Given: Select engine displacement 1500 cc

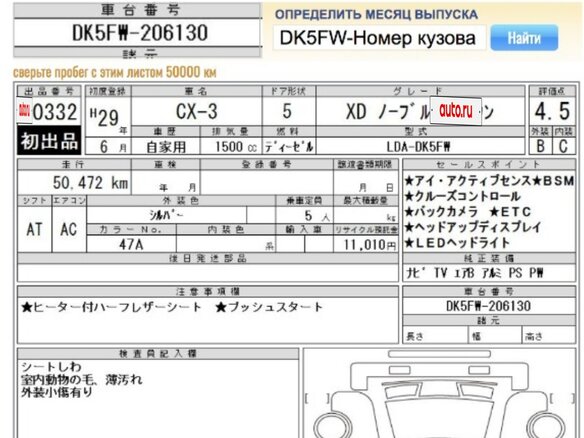Looking at the screenshot, I should click(236, 147).
